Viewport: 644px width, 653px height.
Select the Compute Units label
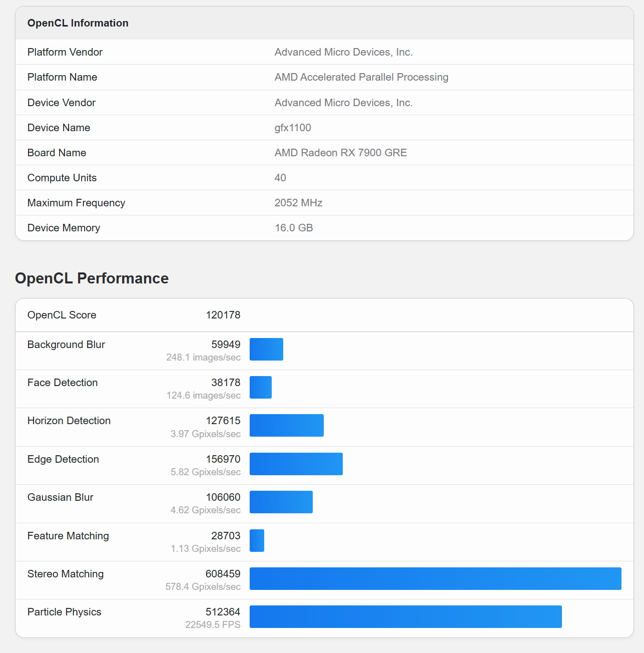[x=62, y=178]
